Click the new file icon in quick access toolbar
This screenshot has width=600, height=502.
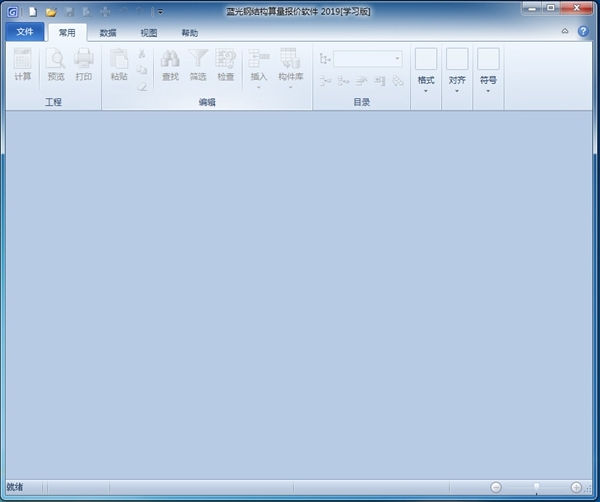(x=32, y=12)
